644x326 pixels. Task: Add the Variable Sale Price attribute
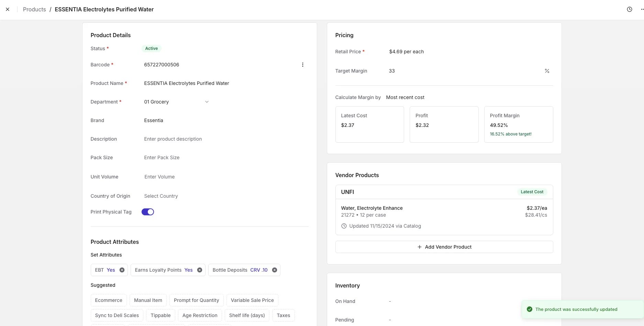coord(252,300)
